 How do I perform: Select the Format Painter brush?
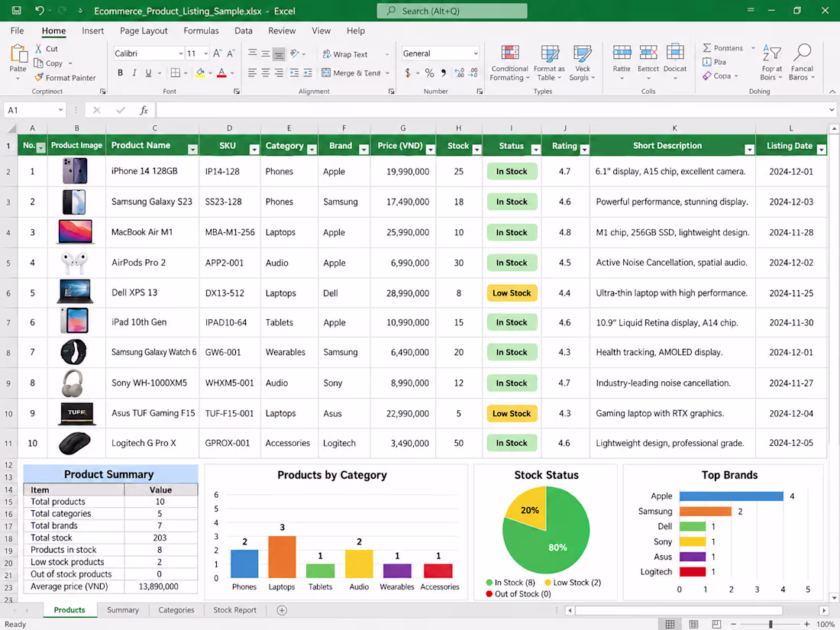[39, 78]
